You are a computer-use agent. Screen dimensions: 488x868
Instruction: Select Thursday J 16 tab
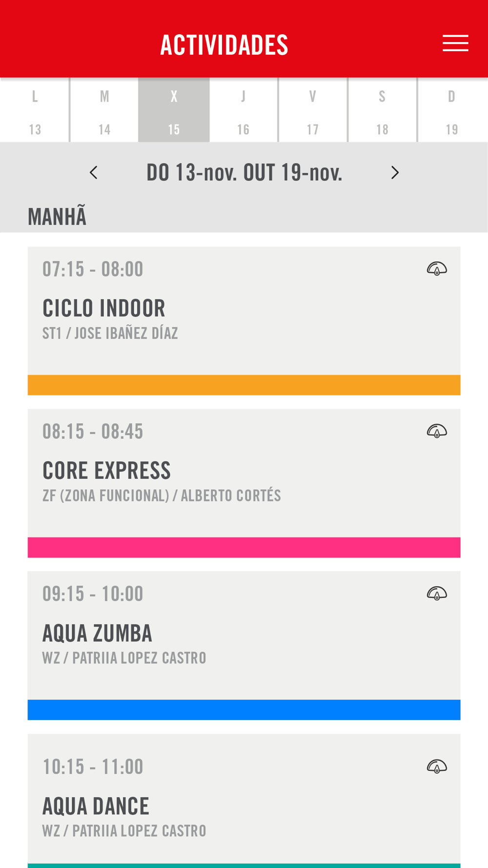point(244,110)
